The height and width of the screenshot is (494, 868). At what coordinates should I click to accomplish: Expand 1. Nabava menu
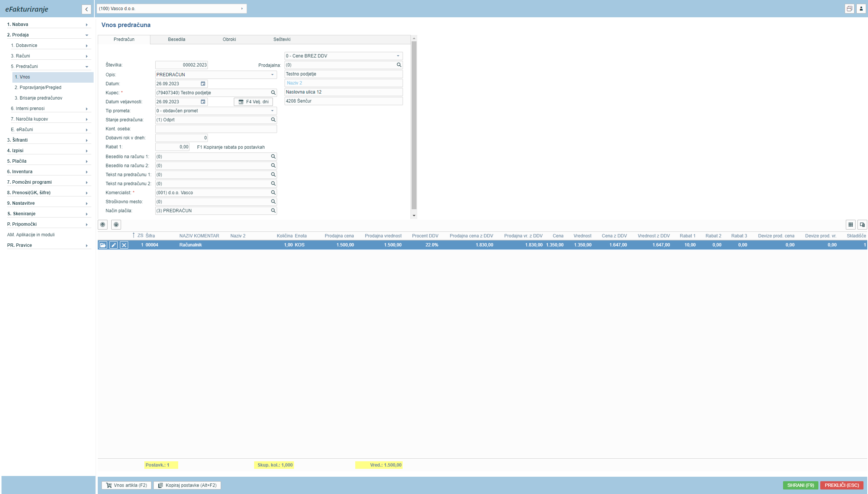tap(48, 24)
